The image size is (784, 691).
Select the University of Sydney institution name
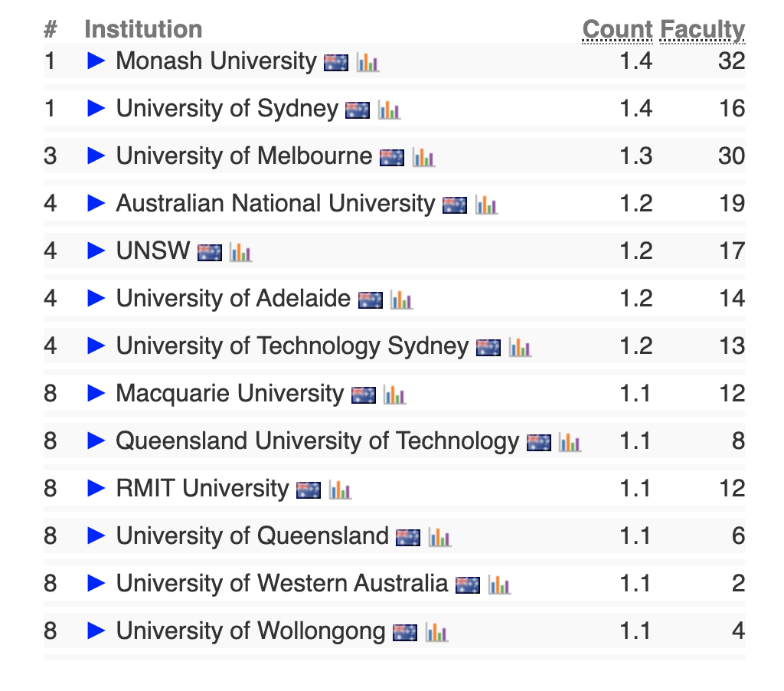click(x=227, y=109)
